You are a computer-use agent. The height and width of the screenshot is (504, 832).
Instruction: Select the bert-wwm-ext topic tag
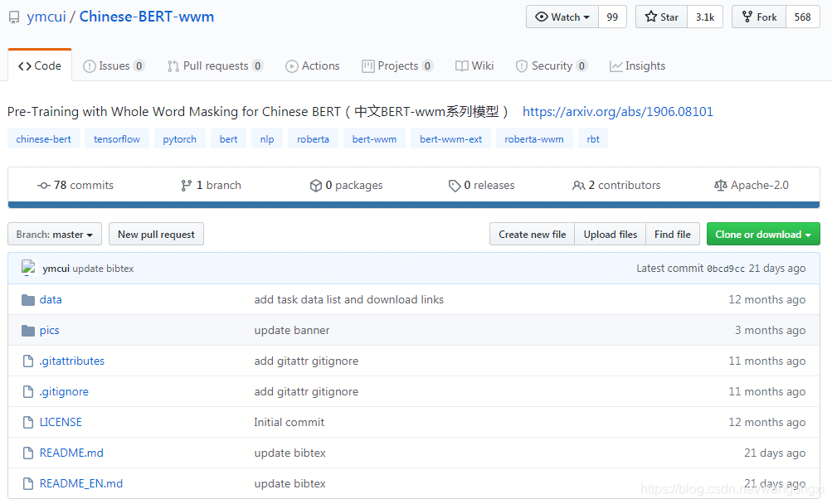(x=450, y=139)
